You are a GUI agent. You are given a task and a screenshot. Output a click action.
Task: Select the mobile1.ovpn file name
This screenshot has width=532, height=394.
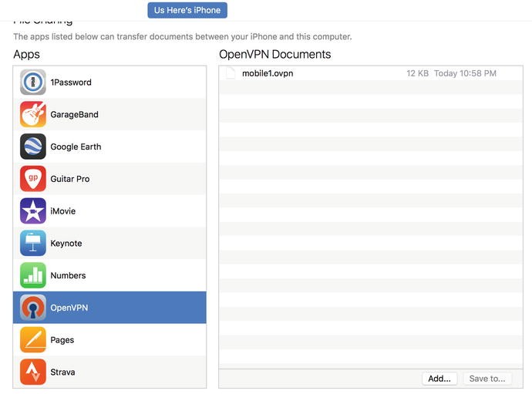point(268,73)
